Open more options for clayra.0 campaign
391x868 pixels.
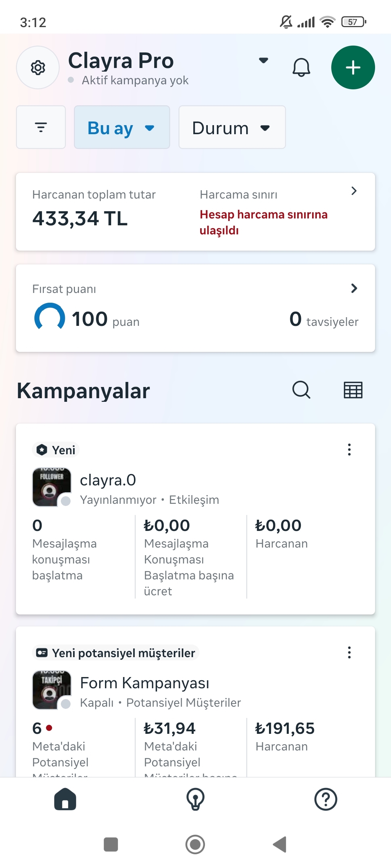click(349, 450)
